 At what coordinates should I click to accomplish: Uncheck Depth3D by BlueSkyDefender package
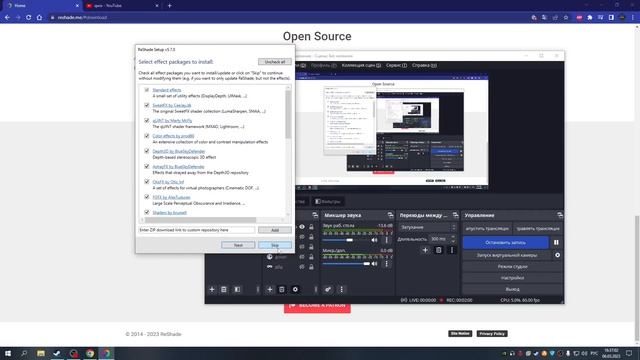[x=147, y=151]
